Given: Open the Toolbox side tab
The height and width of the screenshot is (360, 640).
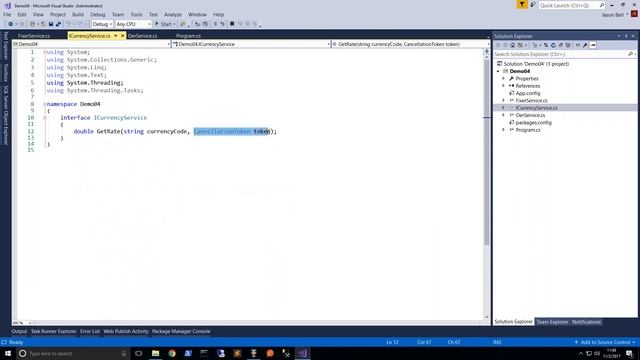Looking at the screenshot, I should tap(6, 72).
